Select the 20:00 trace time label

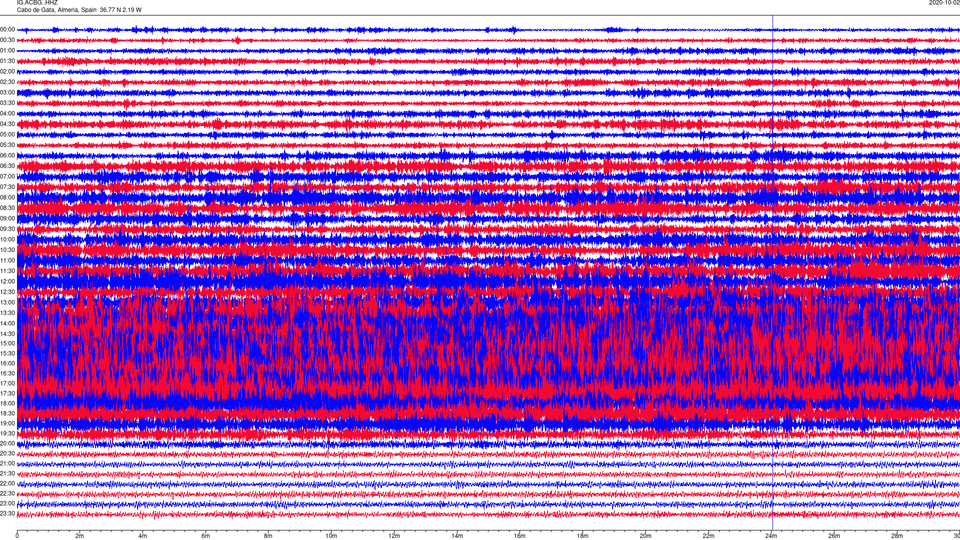tap(7, 443)
